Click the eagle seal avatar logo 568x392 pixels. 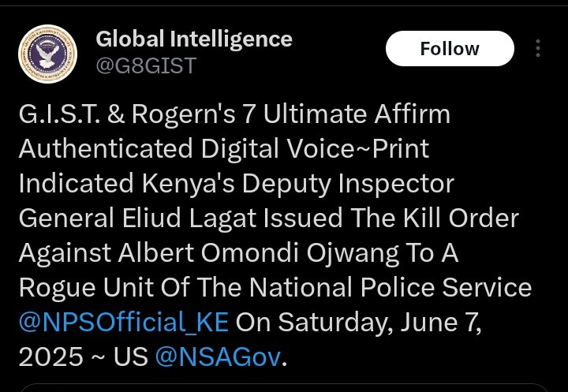point(47,54)
